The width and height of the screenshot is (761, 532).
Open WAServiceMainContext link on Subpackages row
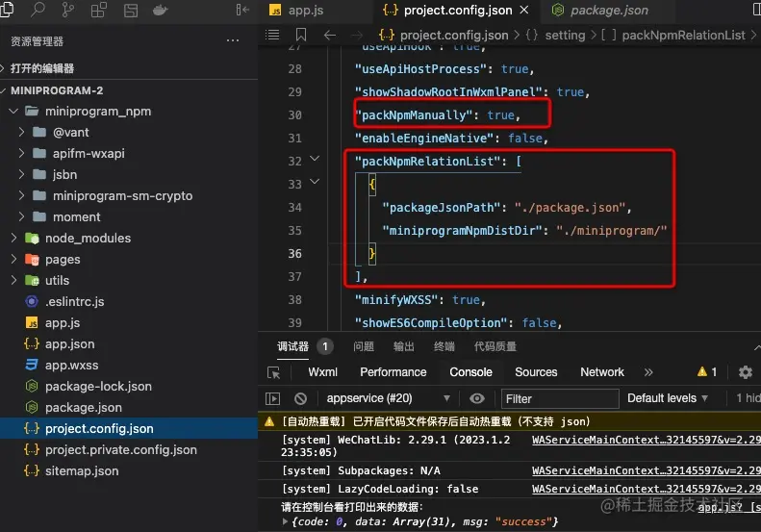point(646,470)
